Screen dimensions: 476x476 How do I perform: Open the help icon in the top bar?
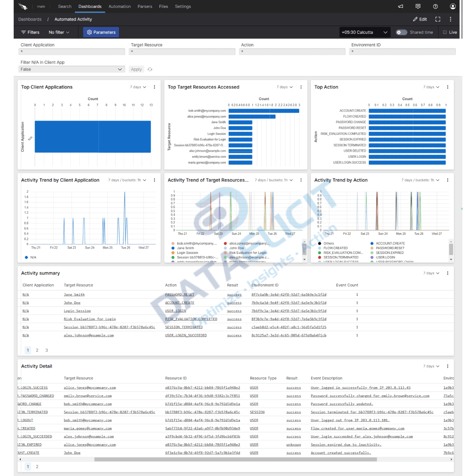[x=435, y=6]
